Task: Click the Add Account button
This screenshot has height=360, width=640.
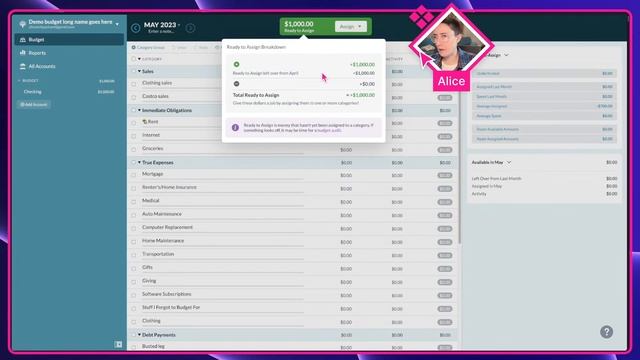Action: [34, 104]
